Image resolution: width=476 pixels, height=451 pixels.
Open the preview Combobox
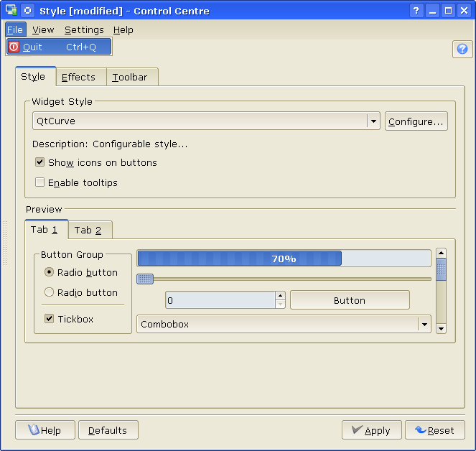pos(284,324)
